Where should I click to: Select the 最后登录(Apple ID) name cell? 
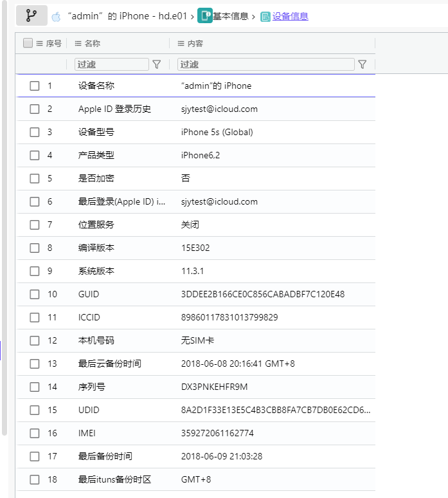tap(122, 201)
